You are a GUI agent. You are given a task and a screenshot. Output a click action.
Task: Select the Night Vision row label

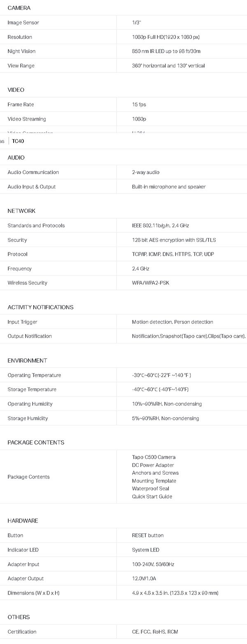[21, 51]
